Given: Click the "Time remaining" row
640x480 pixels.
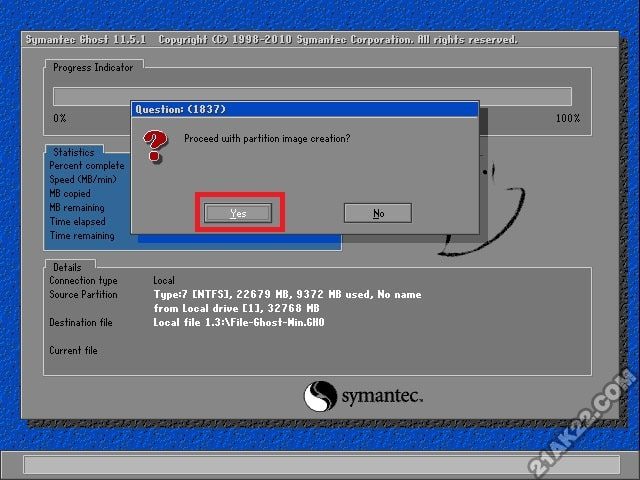Looking at the screenshot, I should pyautogui.click(x=82, y=236).
